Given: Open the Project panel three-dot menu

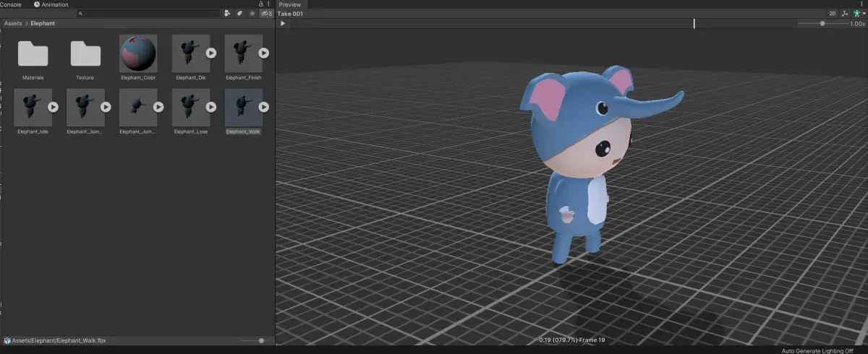Looking at the screenshot, I should (x=268, y=4).
